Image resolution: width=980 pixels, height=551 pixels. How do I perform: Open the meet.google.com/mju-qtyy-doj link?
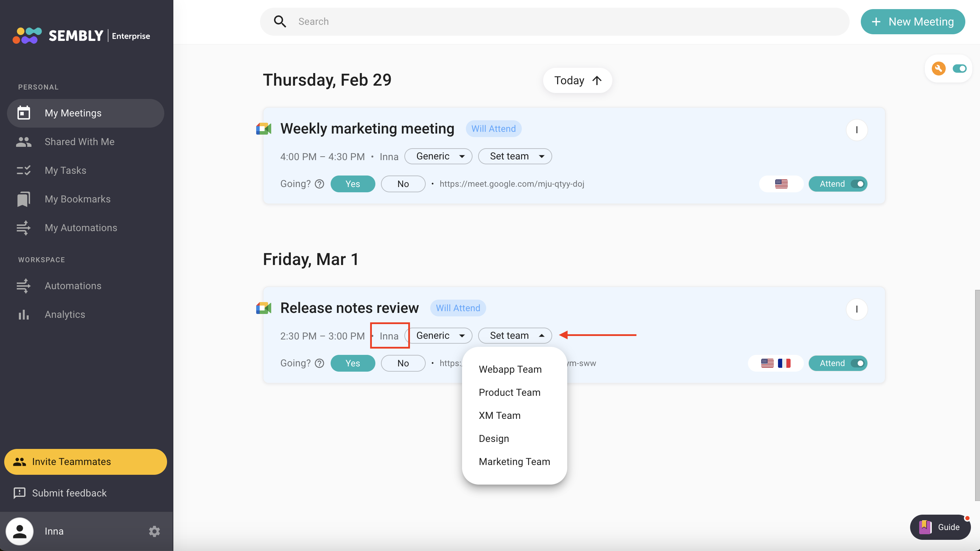click(512, 184)
